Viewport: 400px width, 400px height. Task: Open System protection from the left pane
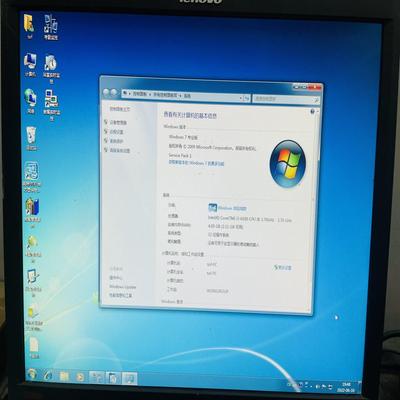116,141
